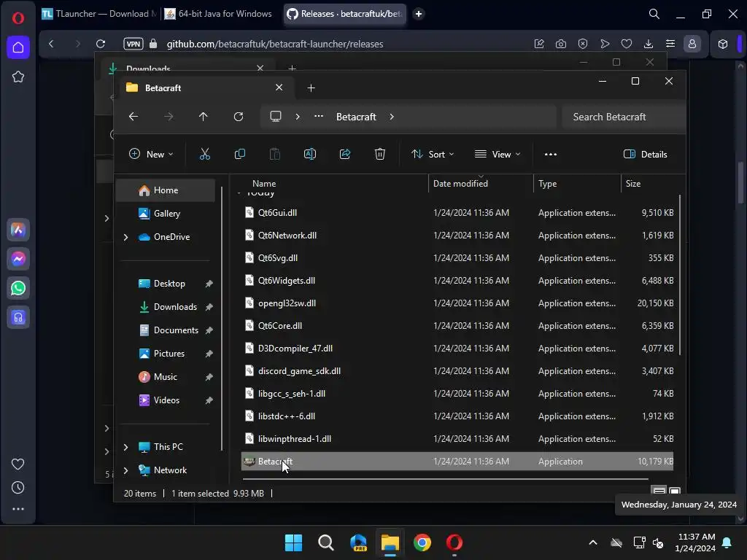Screen dimensions: 747x560
Task: Show hidden system tray icons
Action: click(593, 542)
